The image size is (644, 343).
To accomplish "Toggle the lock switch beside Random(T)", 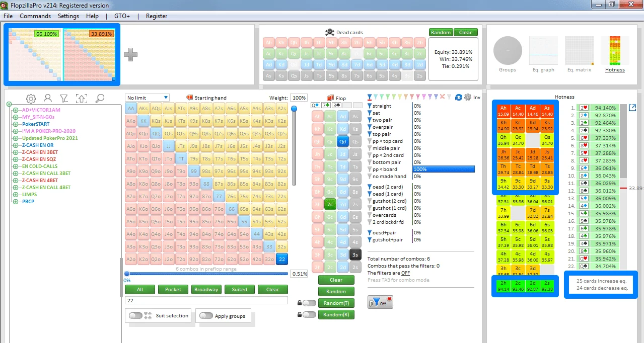I will pos(309,303).
